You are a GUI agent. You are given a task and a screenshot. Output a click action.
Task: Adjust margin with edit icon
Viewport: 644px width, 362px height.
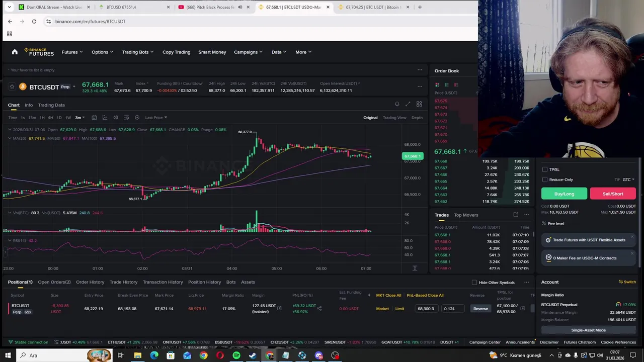[279, 308]
